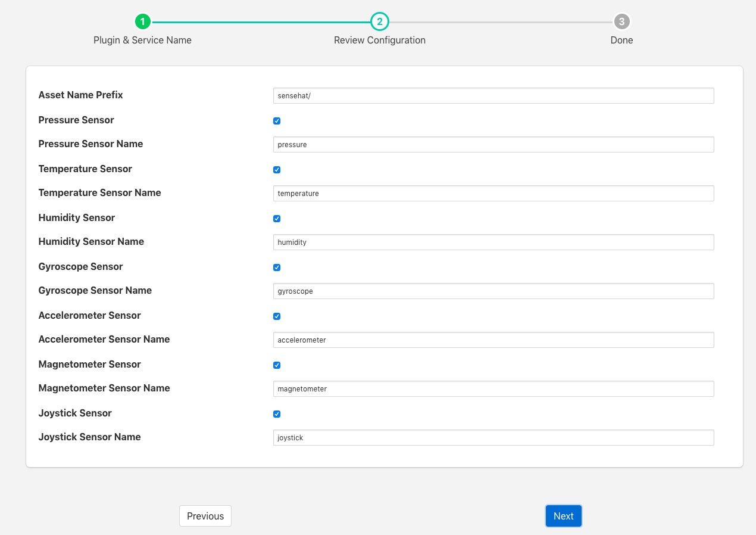This screenshot has width=756, height=535.
Task: Go back with the Previous button
Action: [x=205, y=516]
